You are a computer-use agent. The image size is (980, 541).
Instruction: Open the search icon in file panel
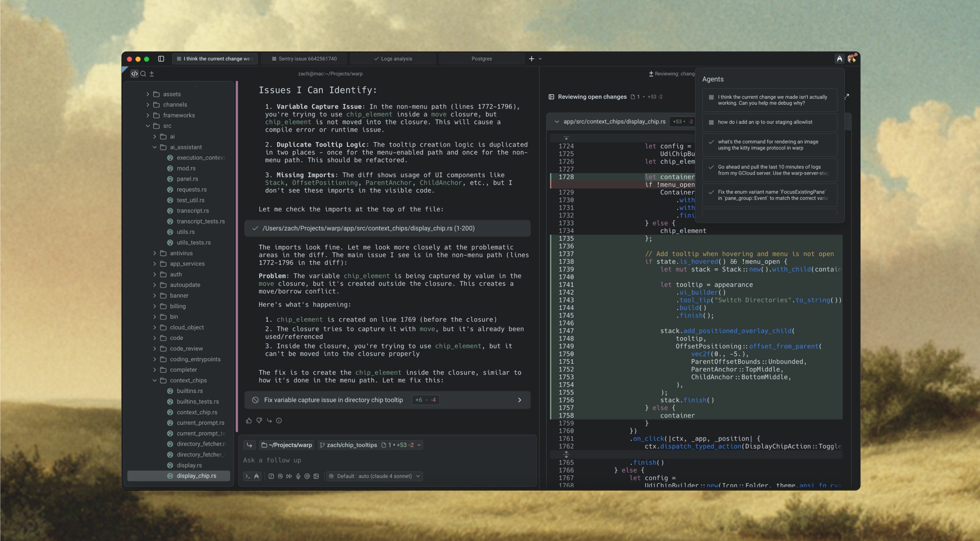coord(143,74)
